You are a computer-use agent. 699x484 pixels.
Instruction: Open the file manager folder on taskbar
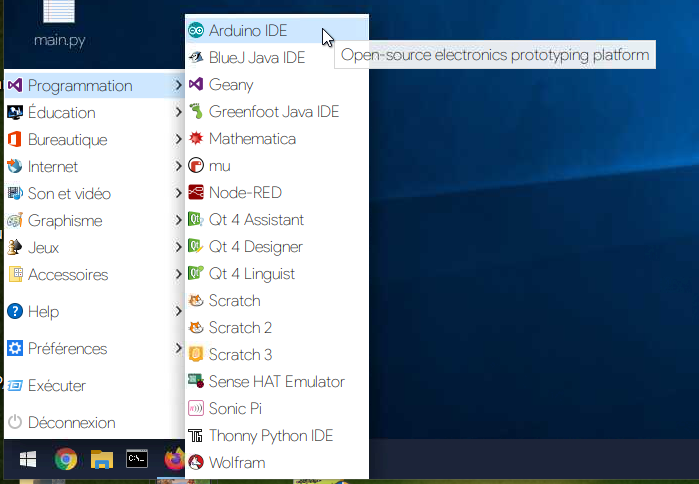click(102, 459)
